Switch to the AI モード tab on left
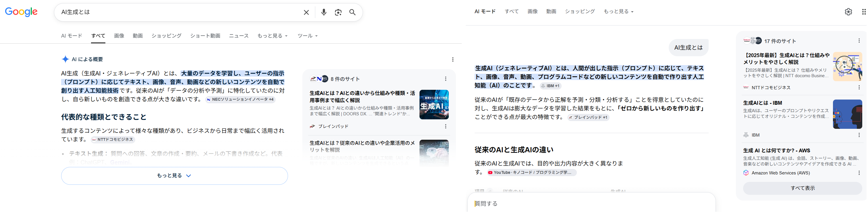The image size is (868, 212). pos(71,36)
